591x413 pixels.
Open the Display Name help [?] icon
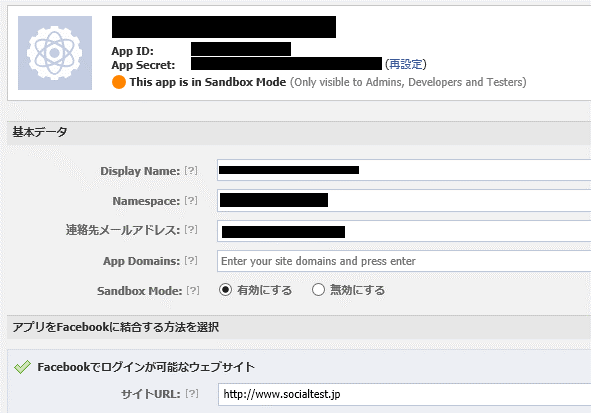point(191,171)
